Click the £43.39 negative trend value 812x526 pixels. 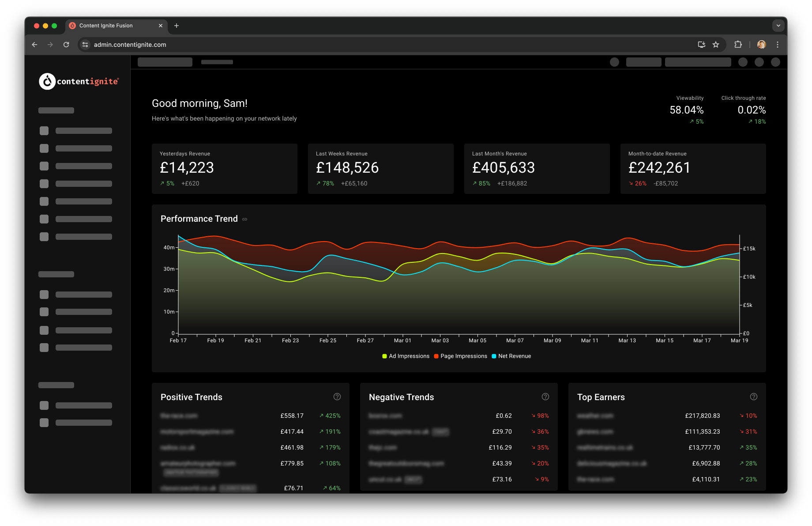pos(502,463)
